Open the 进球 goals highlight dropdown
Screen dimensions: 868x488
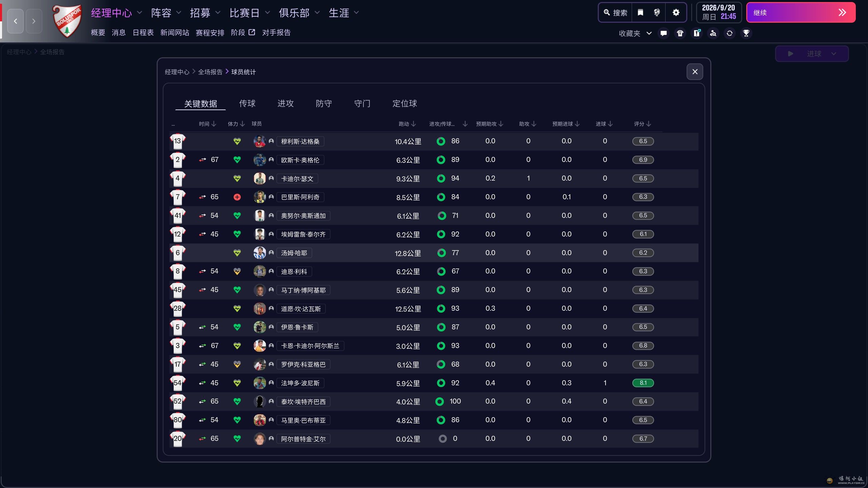[x=833, y=54]
